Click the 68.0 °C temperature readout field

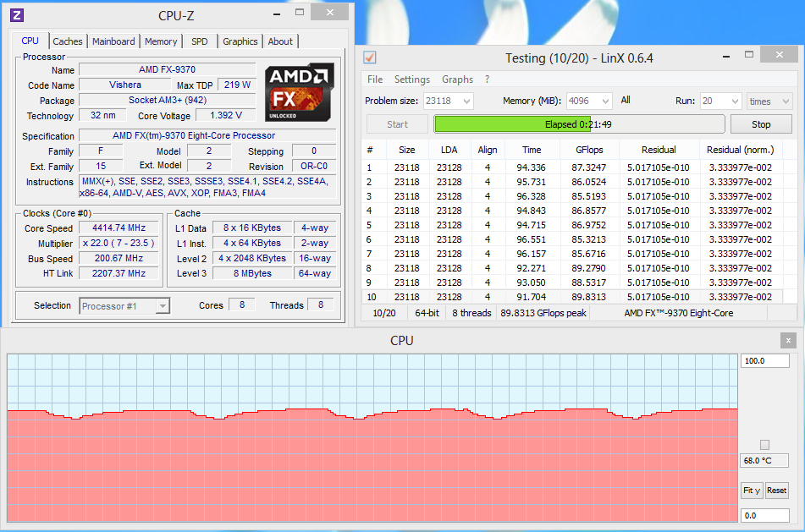tap(764, 460)
